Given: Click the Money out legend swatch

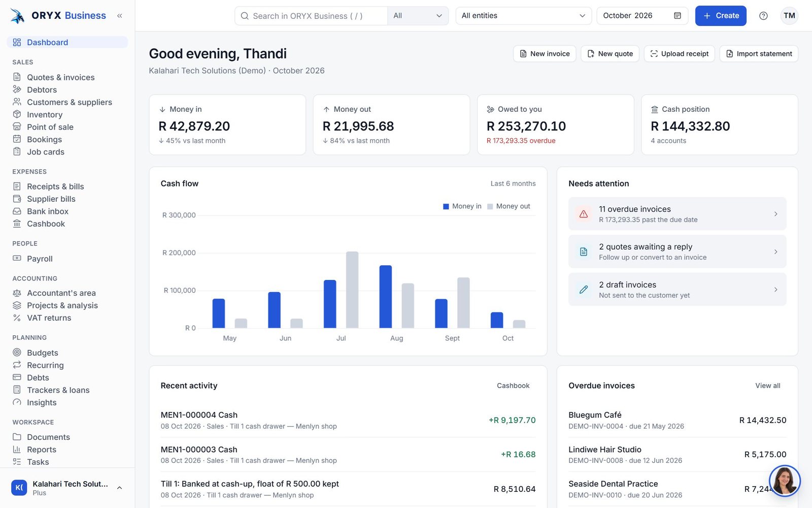Looking at the screenshot, I should (x=490, y=206).
